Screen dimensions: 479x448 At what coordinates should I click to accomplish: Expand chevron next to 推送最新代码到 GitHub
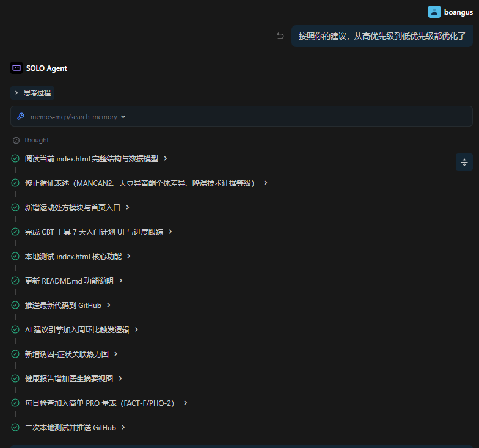[109, 305]
